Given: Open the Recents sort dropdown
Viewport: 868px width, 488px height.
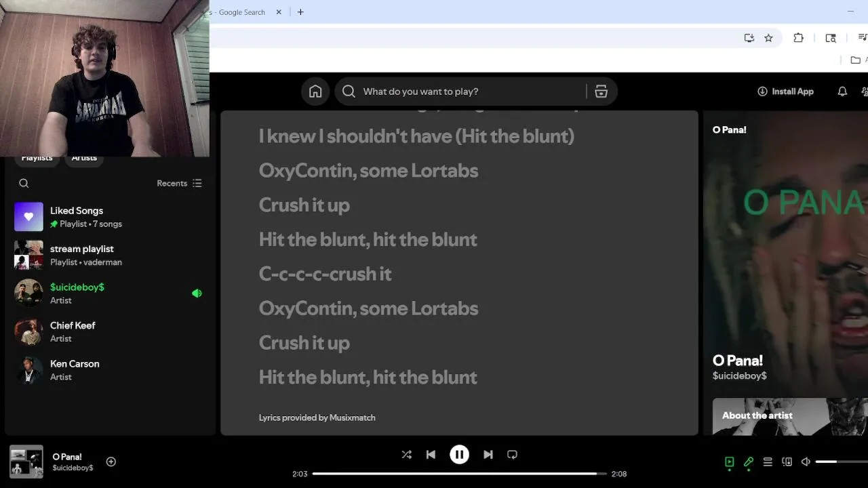Looking at the screenshot, I should point(179,183).
